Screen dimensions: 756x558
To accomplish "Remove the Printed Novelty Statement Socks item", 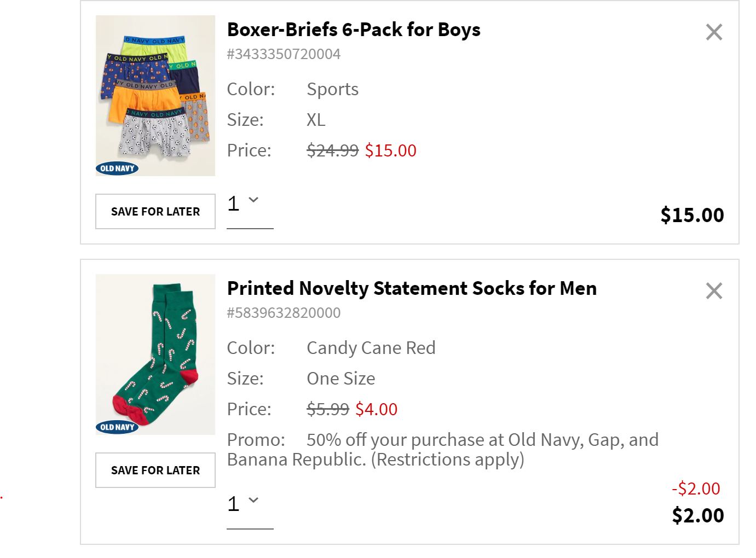I will pos(714,291).
